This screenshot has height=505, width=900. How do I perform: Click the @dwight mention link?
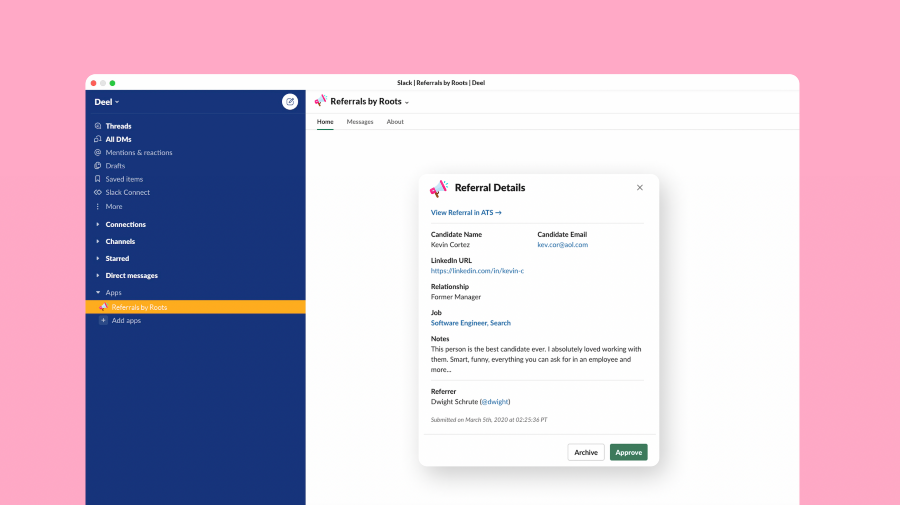click(495, 402)
